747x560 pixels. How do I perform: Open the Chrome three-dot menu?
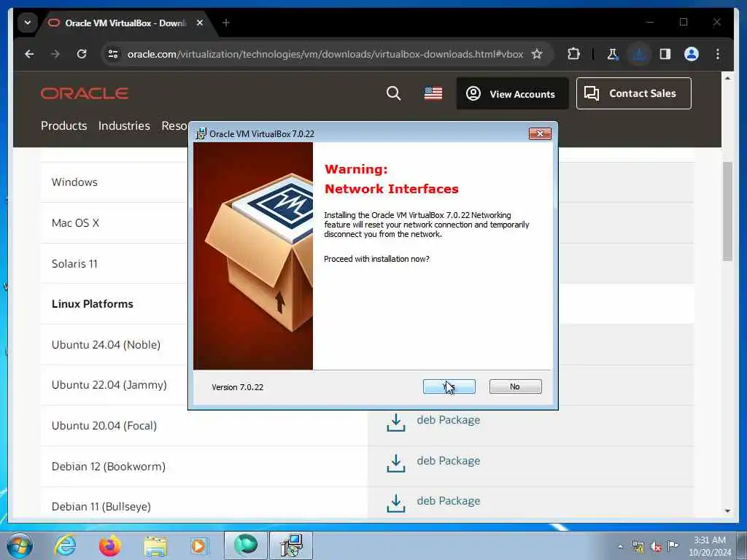pos(718,54)
